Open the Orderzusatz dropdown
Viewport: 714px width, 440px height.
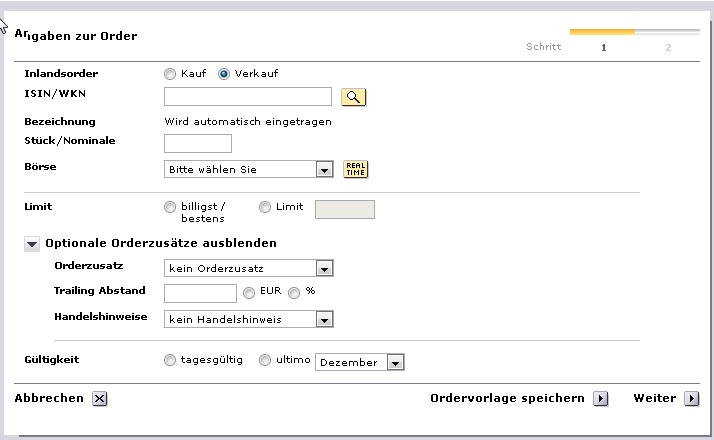(323, 268)
